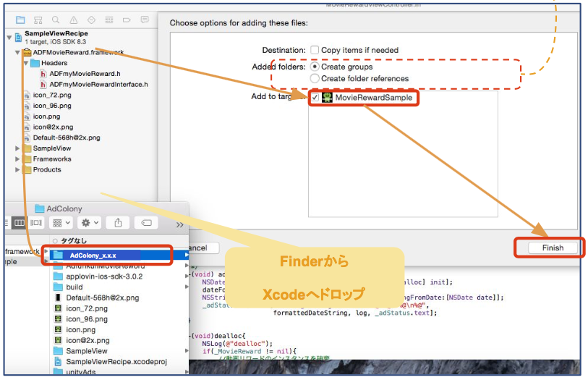Click the ADFMovieReward.framework toolbox icon
Viewport: 588px width, 380px height.
(x=27, y=53)
